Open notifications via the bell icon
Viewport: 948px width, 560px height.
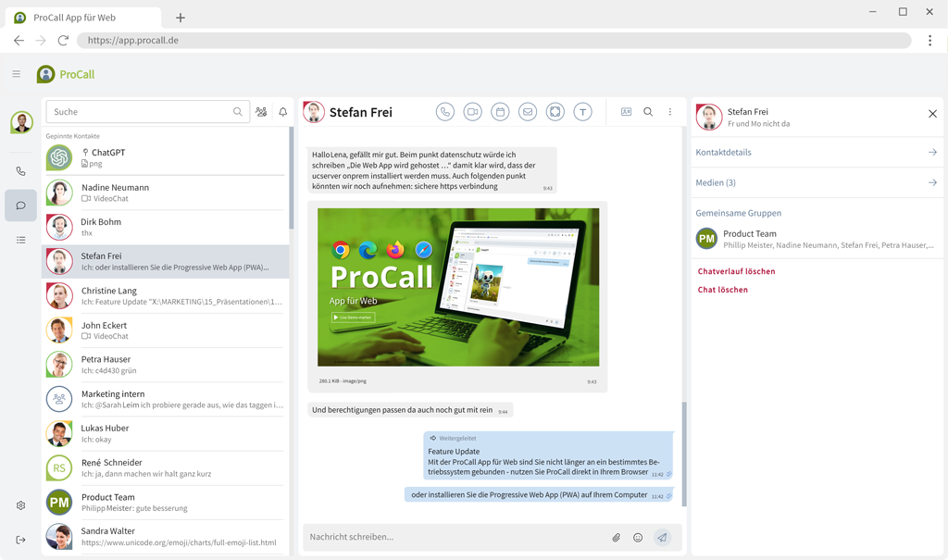point(283,112)
